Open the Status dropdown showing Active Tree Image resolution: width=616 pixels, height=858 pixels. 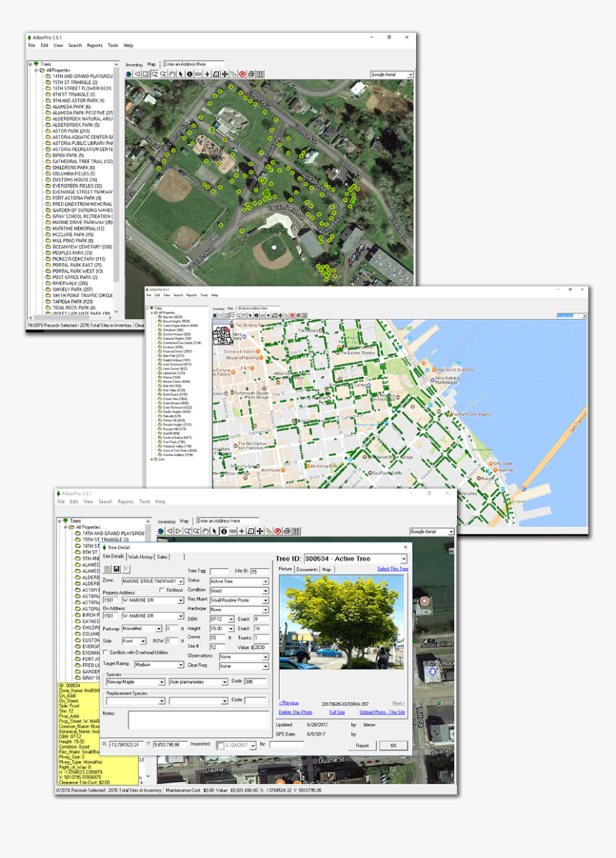click(265, 581)
